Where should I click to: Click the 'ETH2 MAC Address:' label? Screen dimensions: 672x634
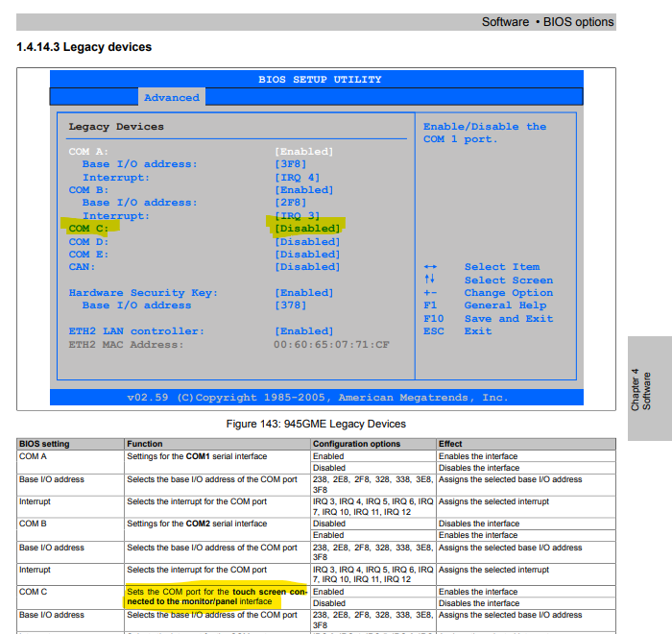(x=126, y=345)
